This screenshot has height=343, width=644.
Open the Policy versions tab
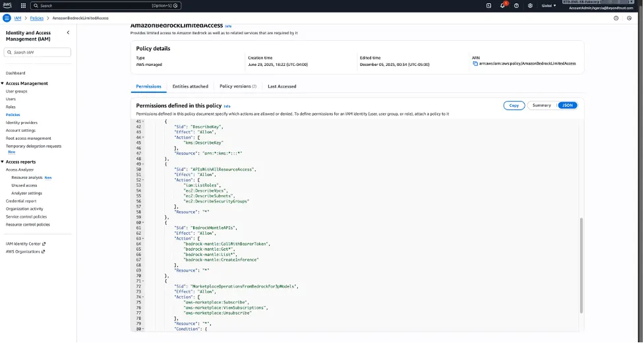click(238, 86)
